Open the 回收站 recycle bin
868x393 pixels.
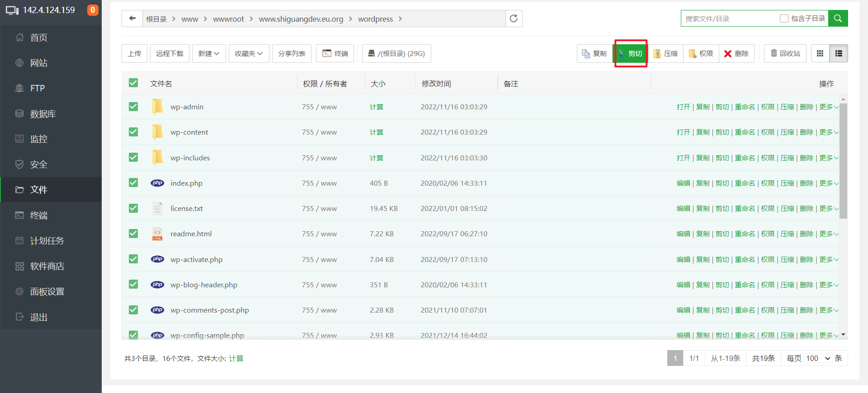point(785,53)
